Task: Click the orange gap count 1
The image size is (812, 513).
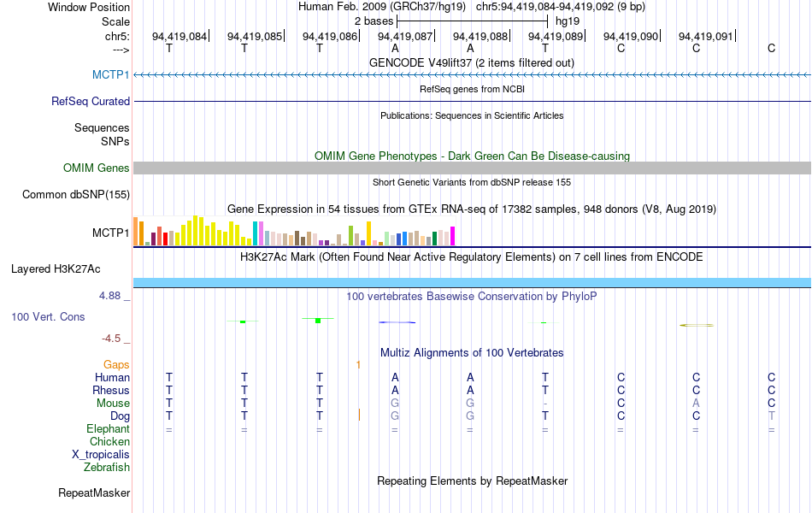Action: (358, 365)
